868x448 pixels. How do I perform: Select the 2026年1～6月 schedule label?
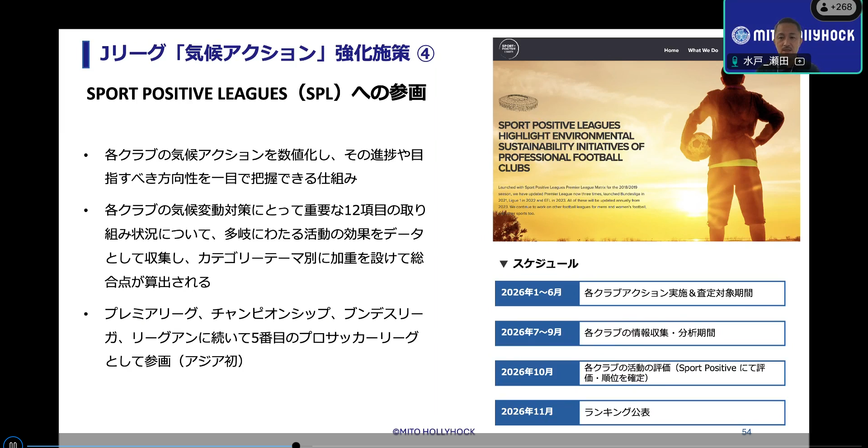click(537, 293)
